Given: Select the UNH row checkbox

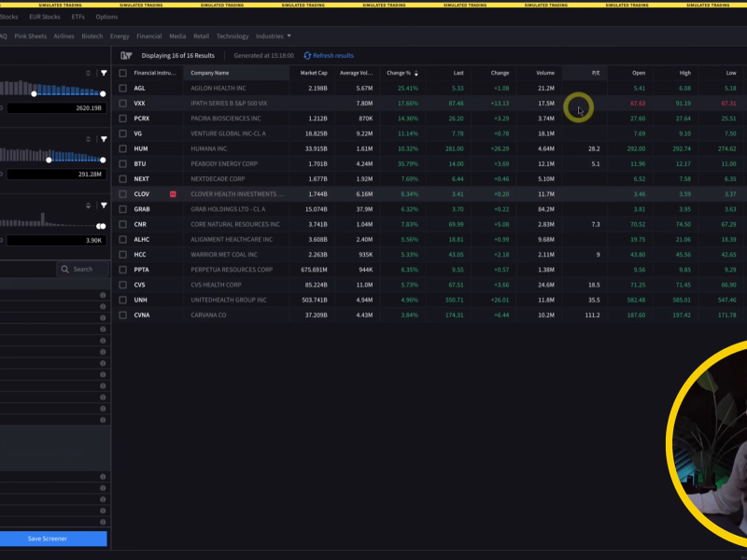Looking at the screenshot, I should 122,300.
